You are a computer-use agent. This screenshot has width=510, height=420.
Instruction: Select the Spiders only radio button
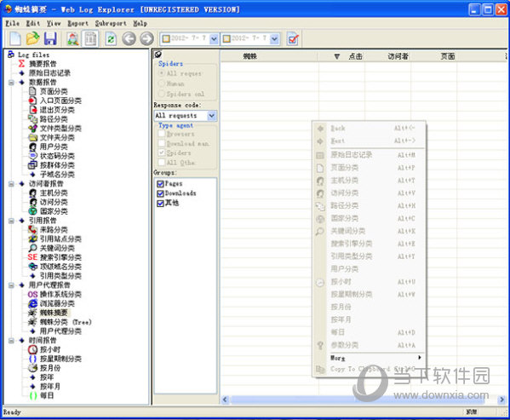[162, 94]
